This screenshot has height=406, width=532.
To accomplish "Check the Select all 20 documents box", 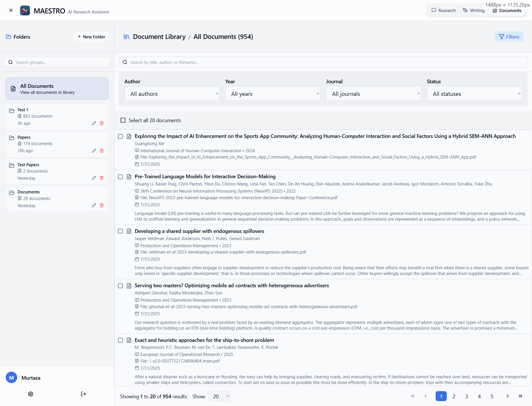I will coord(123,120).
